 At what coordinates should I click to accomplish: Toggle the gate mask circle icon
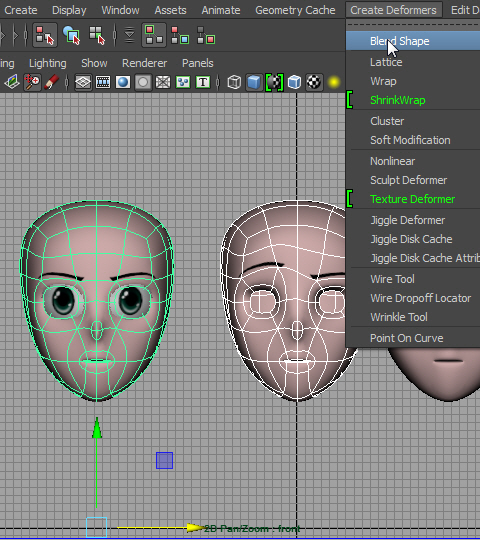(143, 82)
